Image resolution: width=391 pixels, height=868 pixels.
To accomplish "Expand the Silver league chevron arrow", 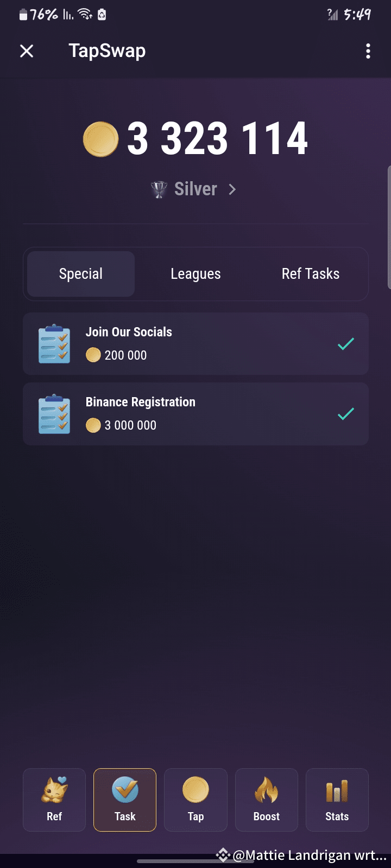I will click(232, 189).
